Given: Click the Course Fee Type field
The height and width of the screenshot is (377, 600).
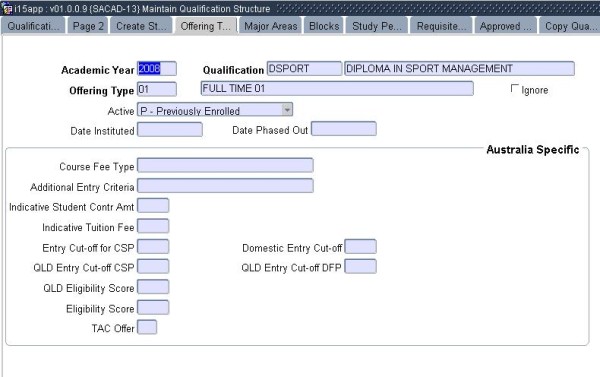Looking at the screenshot, I should pos(225,165).
